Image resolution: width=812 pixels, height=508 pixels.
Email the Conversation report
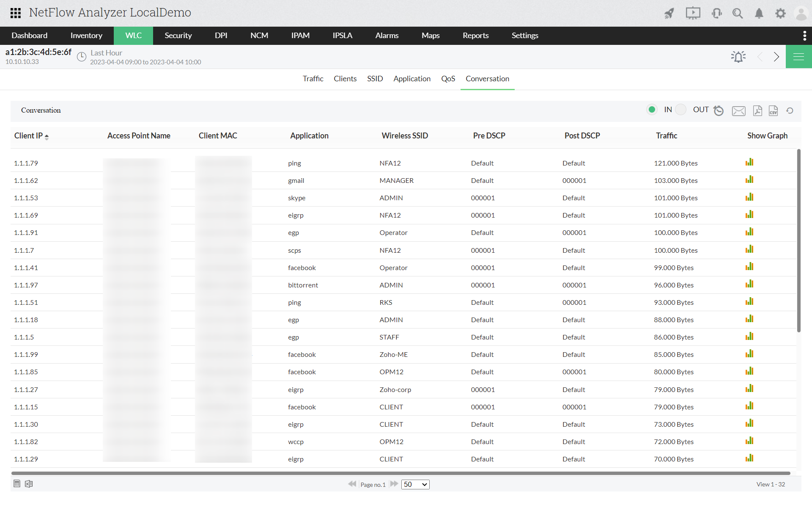click(x=738, y=110)
